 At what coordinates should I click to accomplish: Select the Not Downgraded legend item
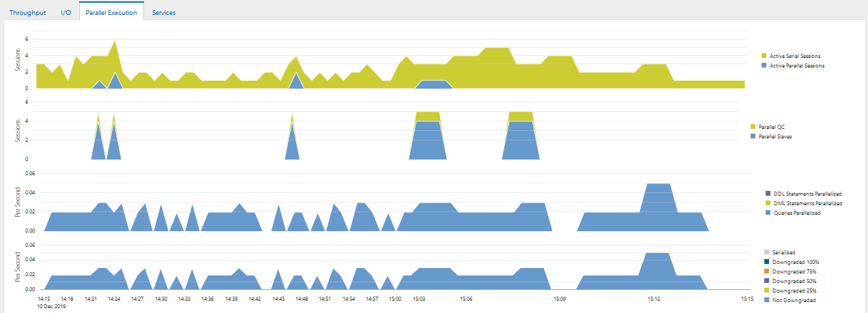790,300
